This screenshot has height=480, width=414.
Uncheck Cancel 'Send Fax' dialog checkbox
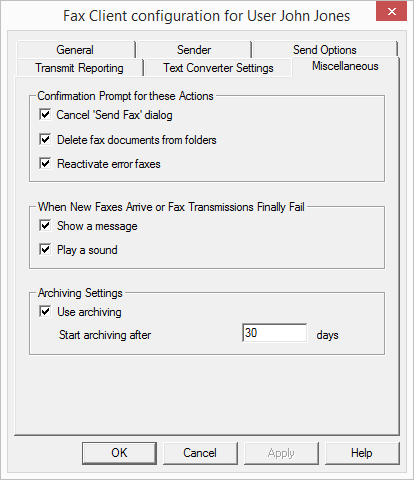tap(45, 115)
